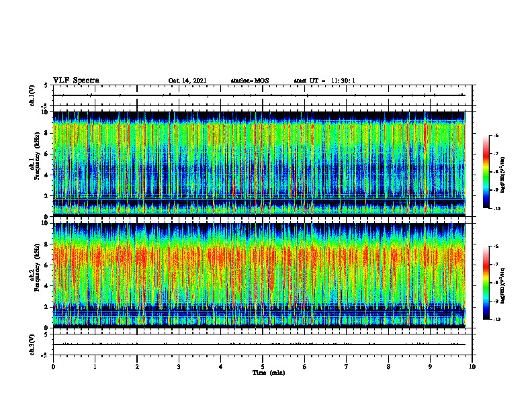Click the upper color scale bar
Screen dimensions: 532x411
coord(486,172)
